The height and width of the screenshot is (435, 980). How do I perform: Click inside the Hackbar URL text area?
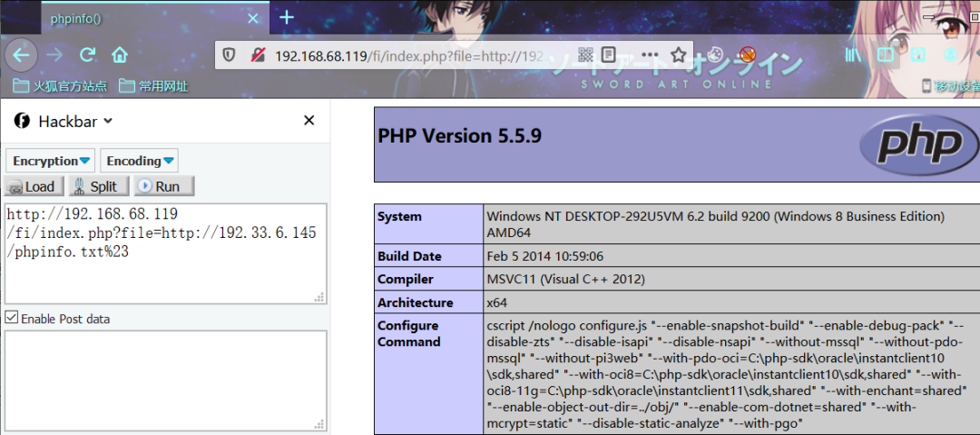[x=165, y=253]
